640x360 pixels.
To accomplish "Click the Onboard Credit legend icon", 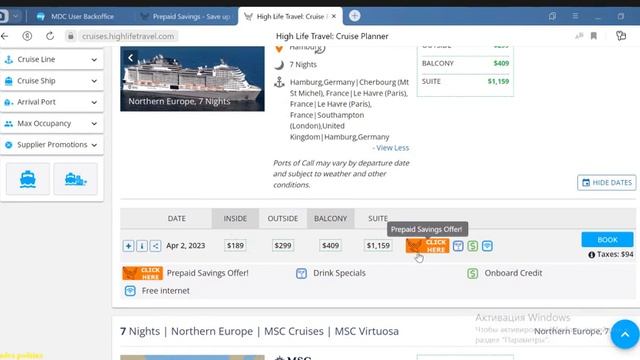I will 473,273.
